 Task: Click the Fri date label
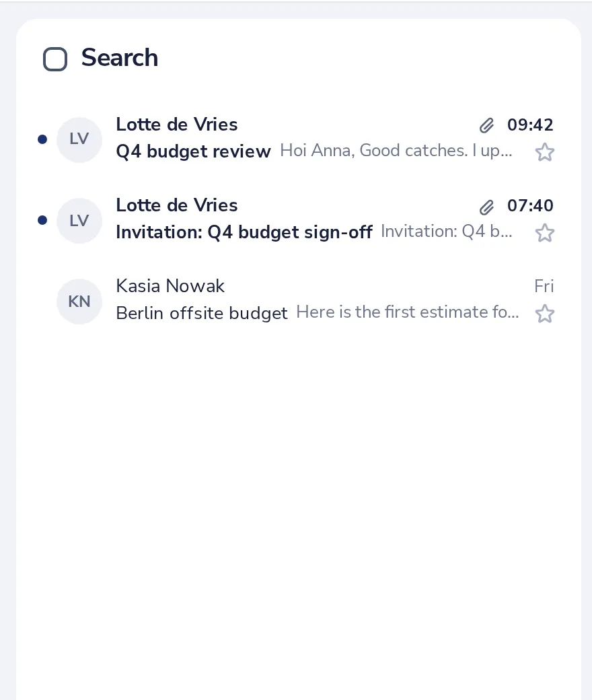pos(544,286)
